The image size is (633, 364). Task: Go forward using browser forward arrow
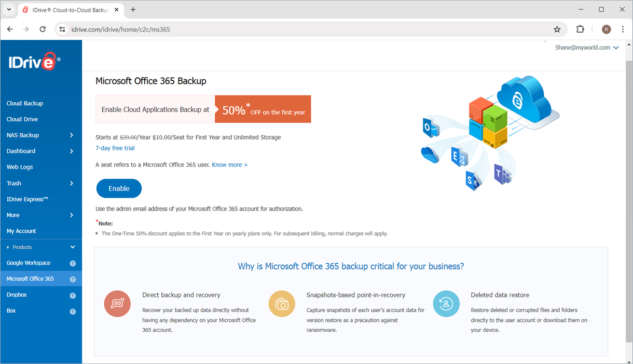[26, 30]
